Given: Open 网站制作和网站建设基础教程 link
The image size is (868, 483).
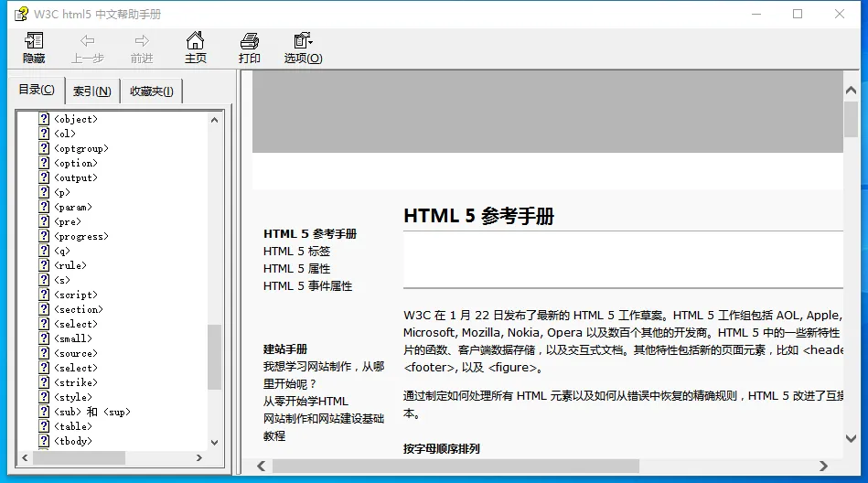Looking at the screenshot, I should (324, 427).
